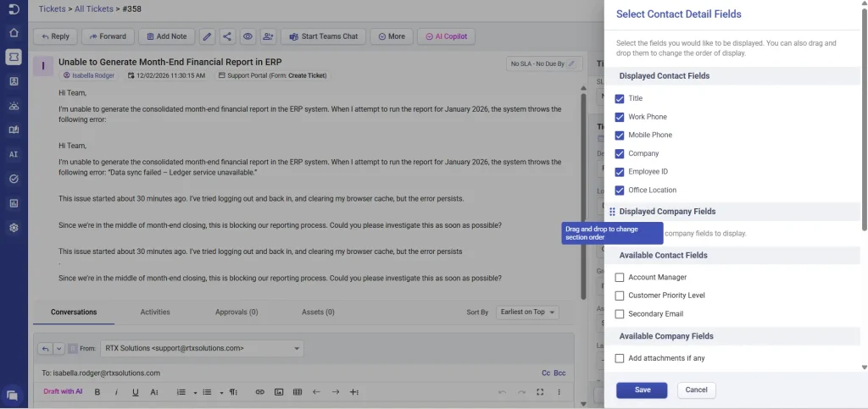Insert a link in the reply editor
This screenshot has width=868, height=409.
pyautogui.click(x=259, y=392)
